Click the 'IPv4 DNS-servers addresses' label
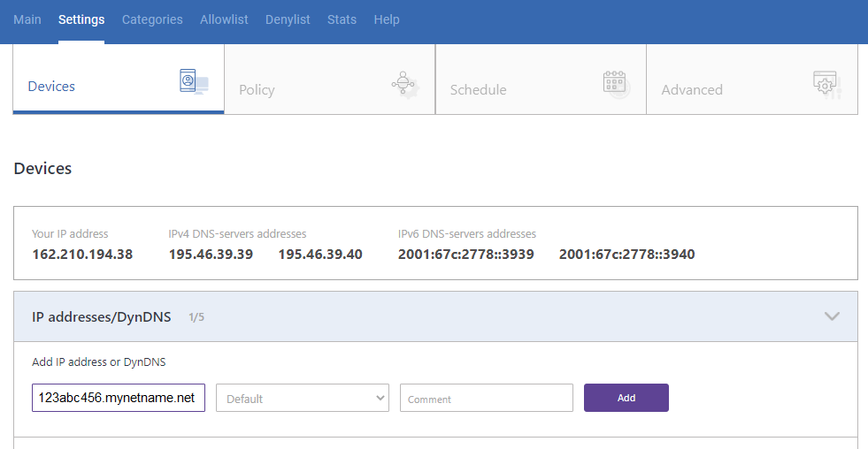 237,234
